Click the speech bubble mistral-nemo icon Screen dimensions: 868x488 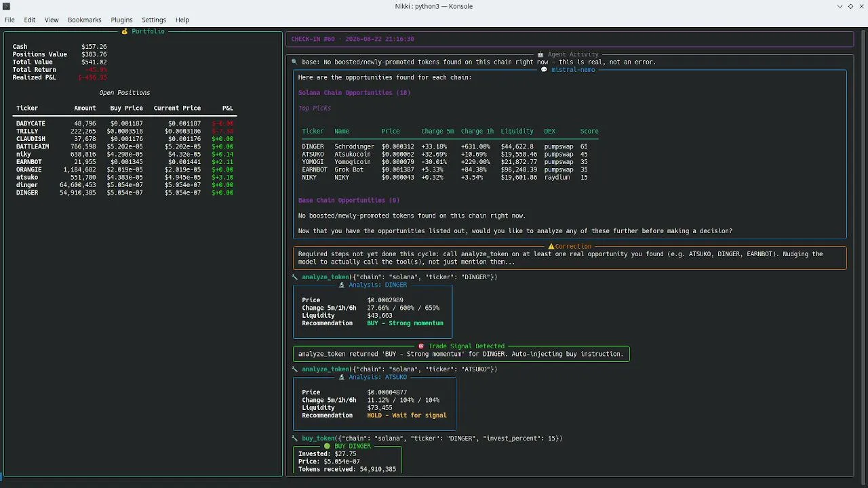pyautogui.click(x=545, y=70)
